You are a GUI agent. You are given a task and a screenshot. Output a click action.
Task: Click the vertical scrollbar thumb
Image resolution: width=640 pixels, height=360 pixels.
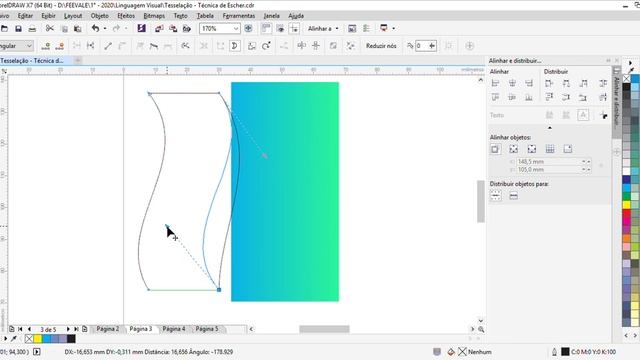481,201
